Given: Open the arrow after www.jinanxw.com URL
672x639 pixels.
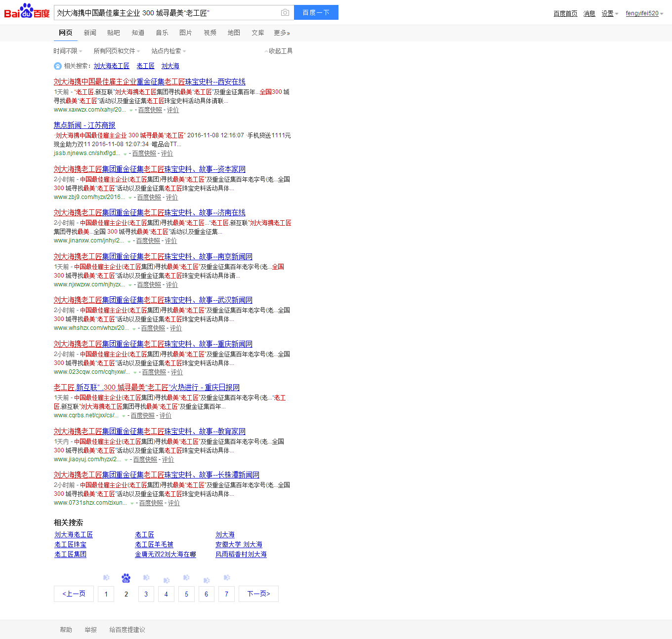Looking at the screenshot, I should [x=129, y=241].
